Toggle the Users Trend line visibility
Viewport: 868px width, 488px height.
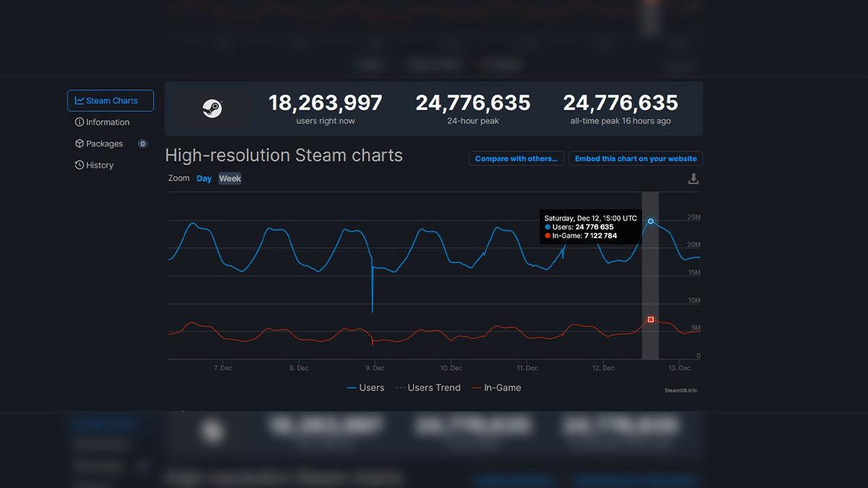coord(428,388)
